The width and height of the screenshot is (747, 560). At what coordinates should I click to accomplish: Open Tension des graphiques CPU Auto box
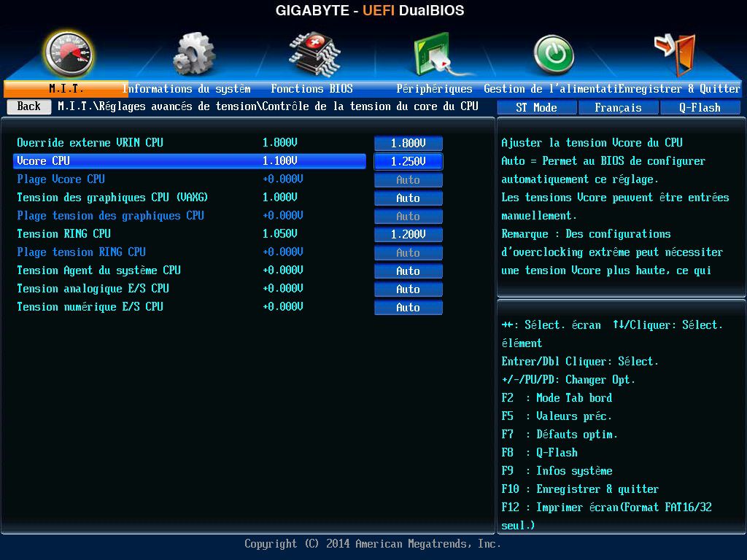click(409, 198)
